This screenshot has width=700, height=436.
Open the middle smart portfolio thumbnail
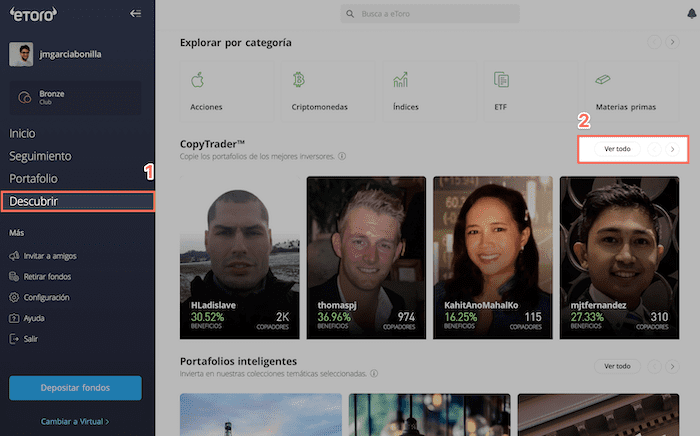tap(429, 415)
